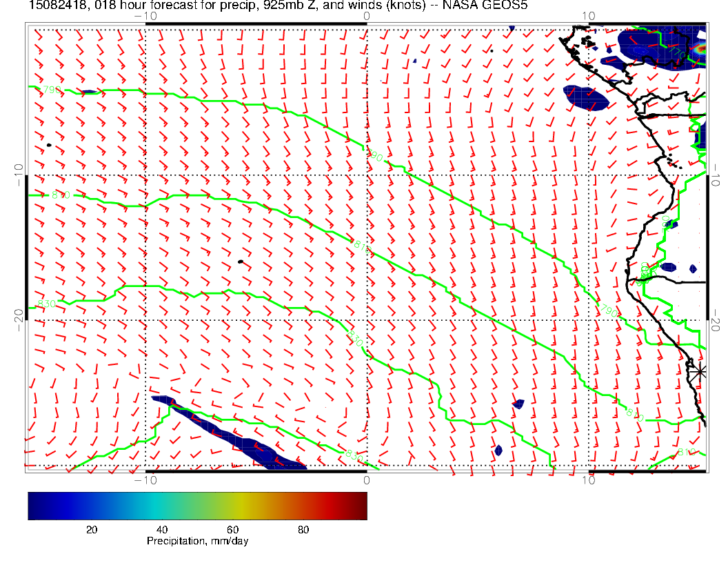Click the 'Precipitation, mm/day' colorbar label
The height and width of the screenshot is (563, 728).
[197, 541]
